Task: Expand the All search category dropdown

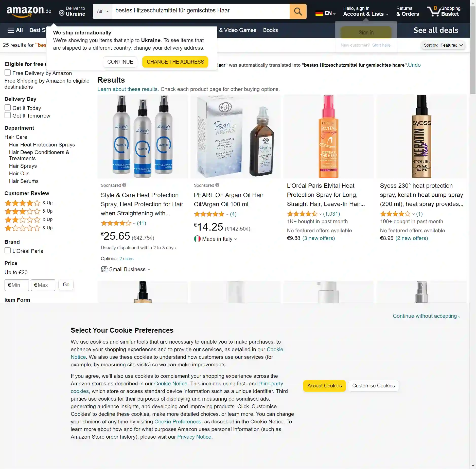Action: click(102, 11)
